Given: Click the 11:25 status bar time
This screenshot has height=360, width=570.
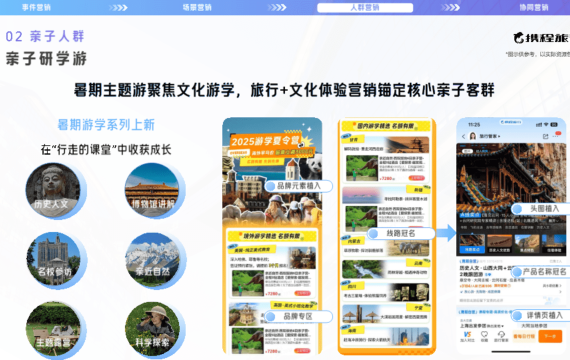Looking at the screenshot, I should 474,125.
